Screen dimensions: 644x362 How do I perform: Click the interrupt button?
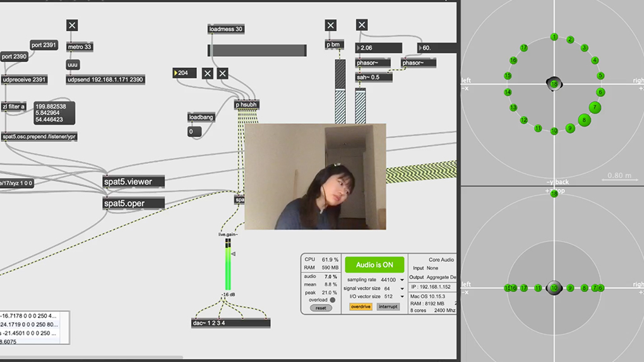click(x=388, y=307)
